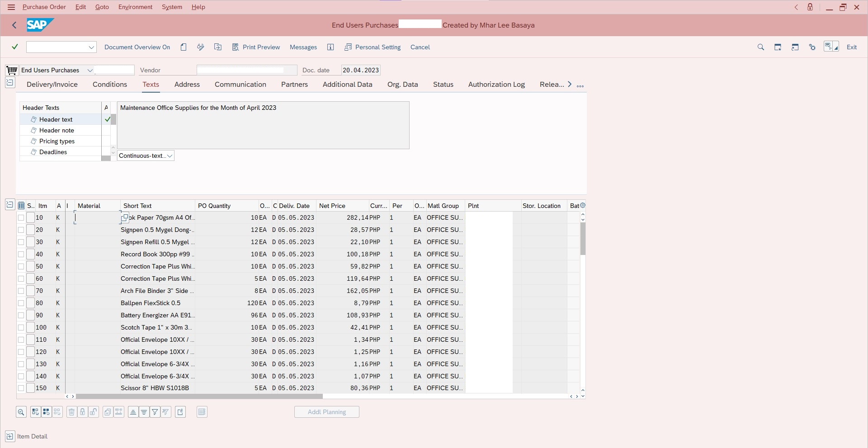Click the information icon next to Messages
868x448 pixels.
pos(330,47)
